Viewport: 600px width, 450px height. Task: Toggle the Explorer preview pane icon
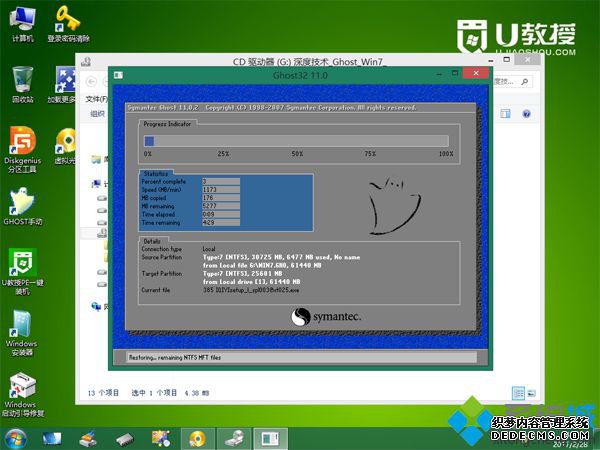[x=505, y=113]
